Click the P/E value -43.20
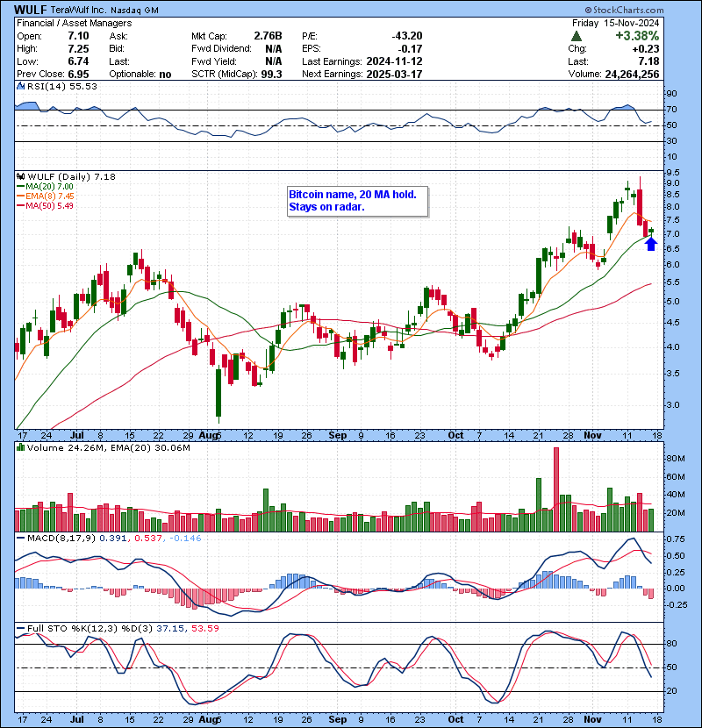This screenshot has height=728, width=702. (407, 36)
